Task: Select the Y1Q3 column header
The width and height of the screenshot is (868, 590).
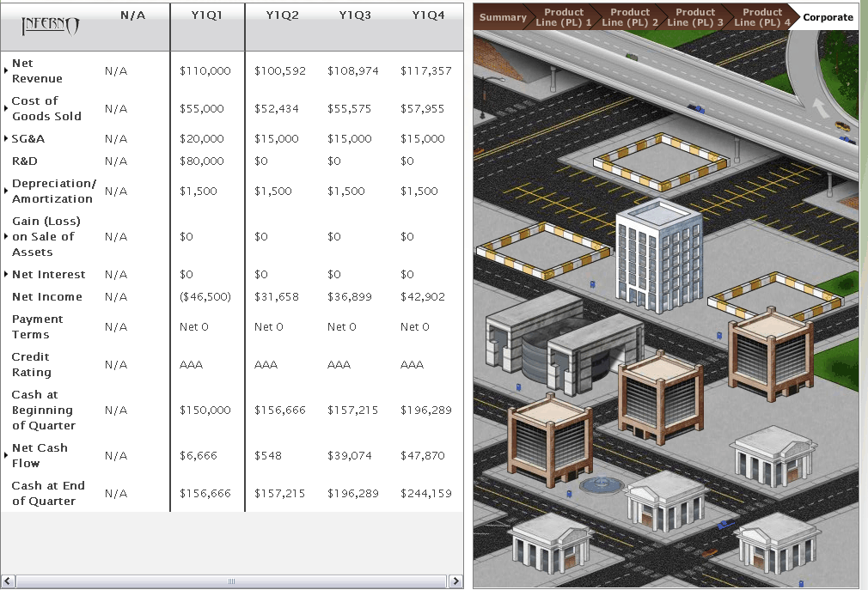Action: [x=355, y=15]
